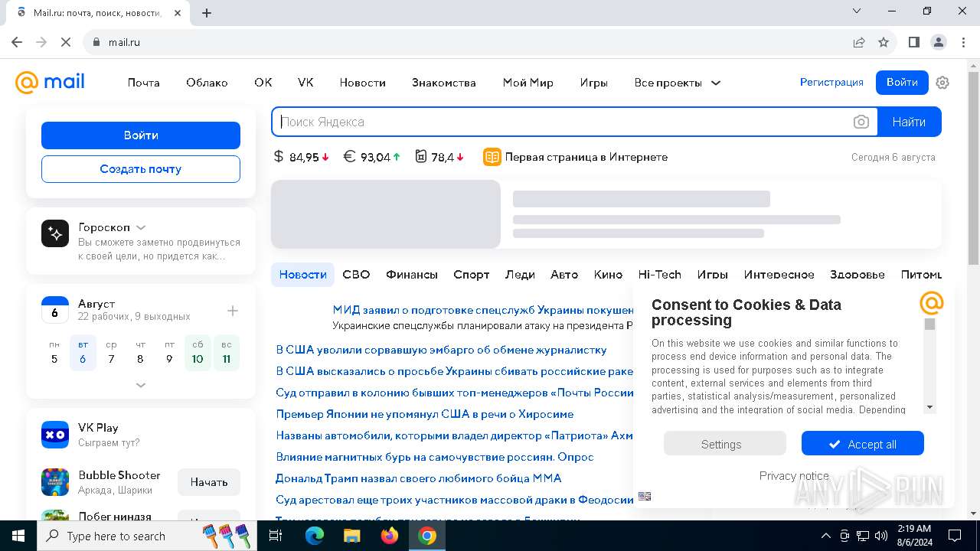Open the notification center icon
980x551 pixels.
(955, 536)
